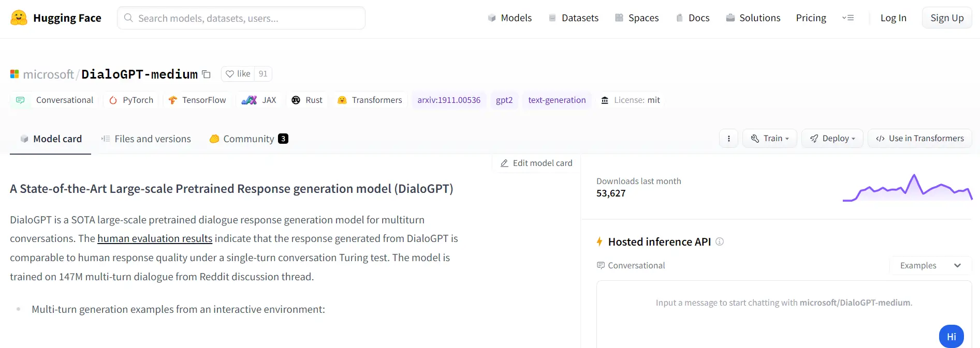This screenshot has height=348, width=980.
Task: Click the pencil icon in Edit model card
Action: (504, 163)
